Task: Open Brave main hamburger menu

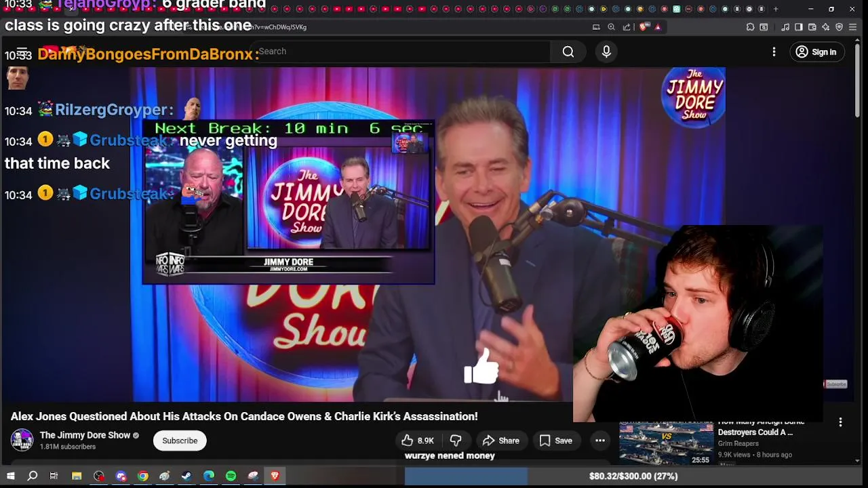Action: (853, 27)
